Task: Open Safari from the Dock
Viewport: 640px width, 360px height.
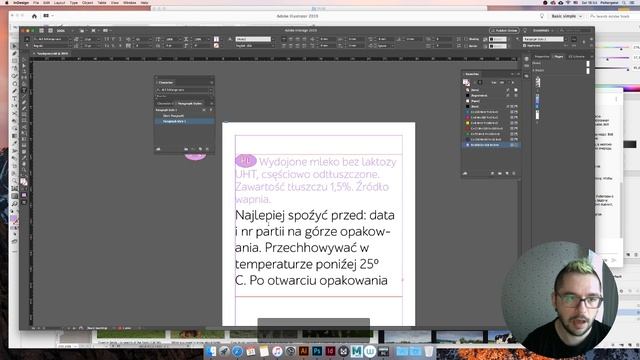Action: coord(237,351)
